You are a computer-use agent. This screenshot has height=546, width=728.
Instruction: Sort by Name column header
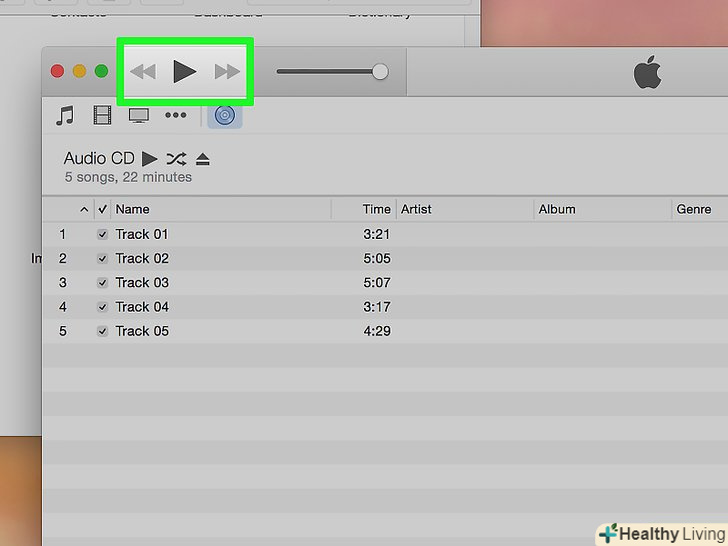coord(132,209)
